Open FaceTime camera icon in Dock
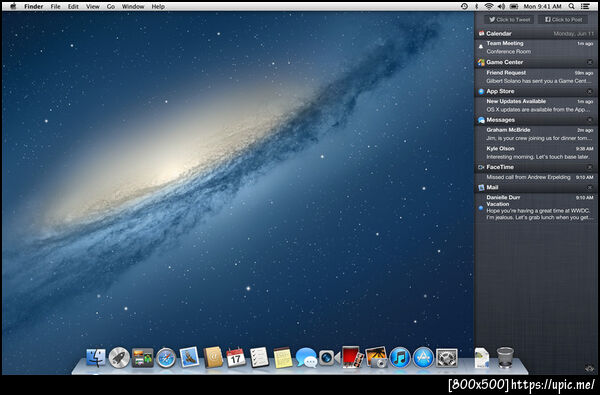The height and width of the screenshot is (395, 600). (329, 358)
